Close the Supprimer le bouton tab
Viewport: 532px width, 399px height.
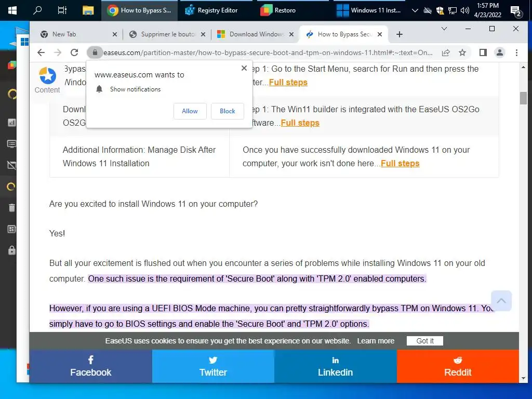203,34
